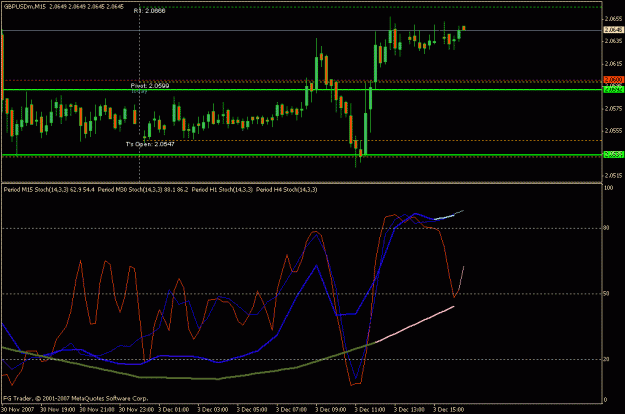Click the GBPUSDm,M15 chart title text

[x=25, y=6]
